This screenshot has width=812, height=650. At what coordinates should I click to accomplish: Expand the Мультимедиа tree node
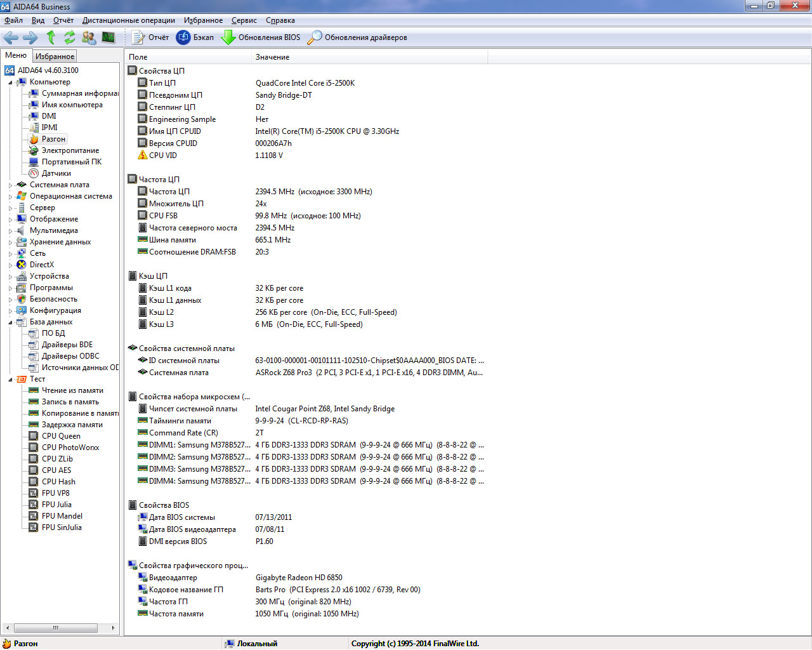coord(10,231)
